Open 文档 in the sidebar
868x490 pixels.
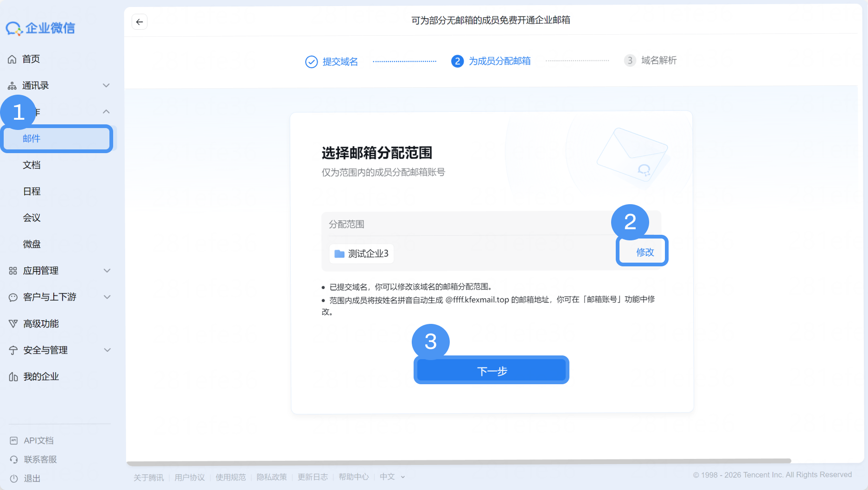(x=32, y=165)
